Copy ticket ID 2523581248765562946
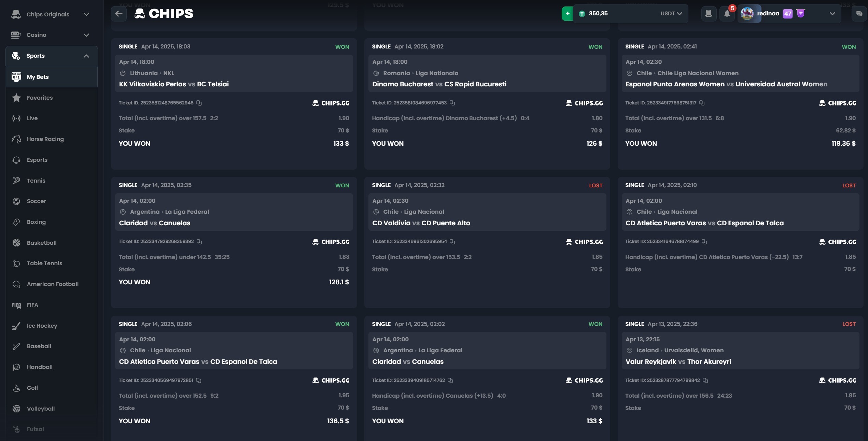Image resolution: width=868 pixels, height=441 pixels. tap(199, 103)
